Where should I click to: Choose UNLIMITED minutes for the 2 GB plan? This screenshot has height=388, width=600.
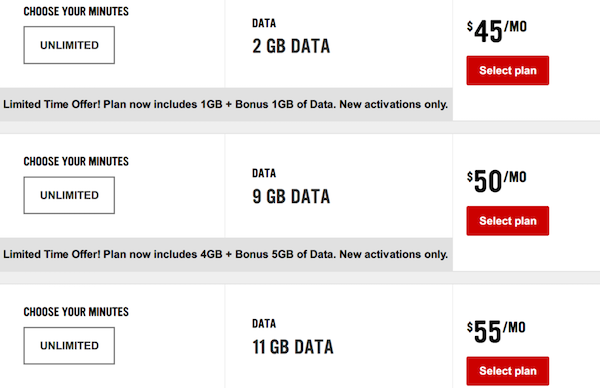coord(69,45)
